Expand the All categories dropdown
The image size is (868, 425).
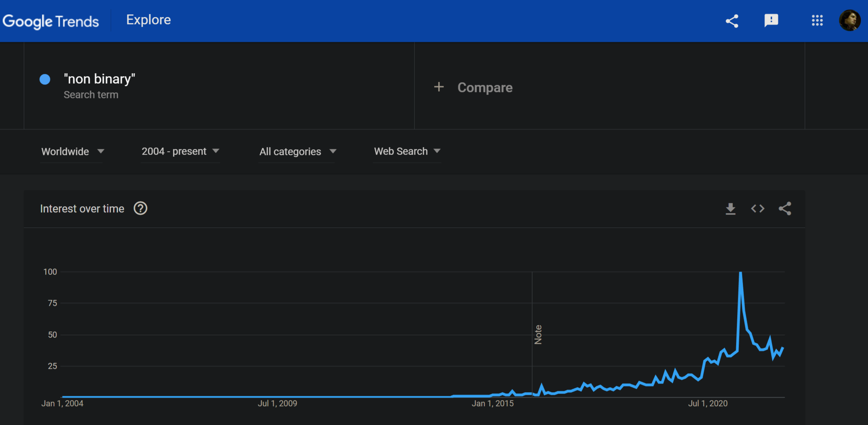pyautogui.click(x=297, y=152)
